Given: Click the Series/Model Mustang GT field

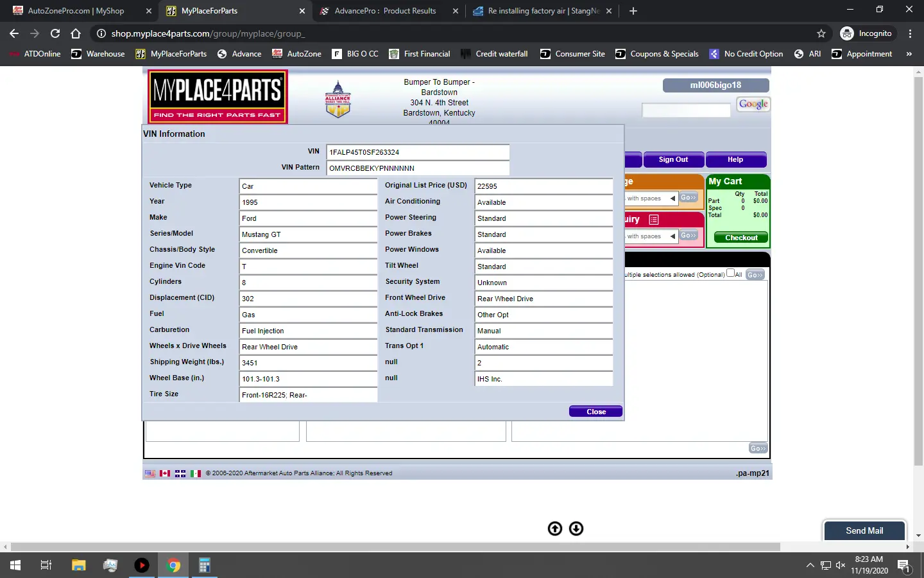Looking at the screenshot, I should (x=308, y=234).
